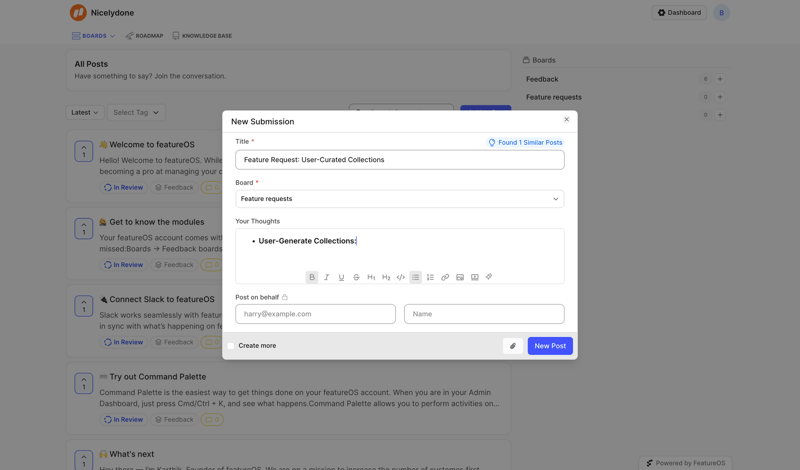
Task: Click the email field for post on behalf
Action: click(315, 314)
